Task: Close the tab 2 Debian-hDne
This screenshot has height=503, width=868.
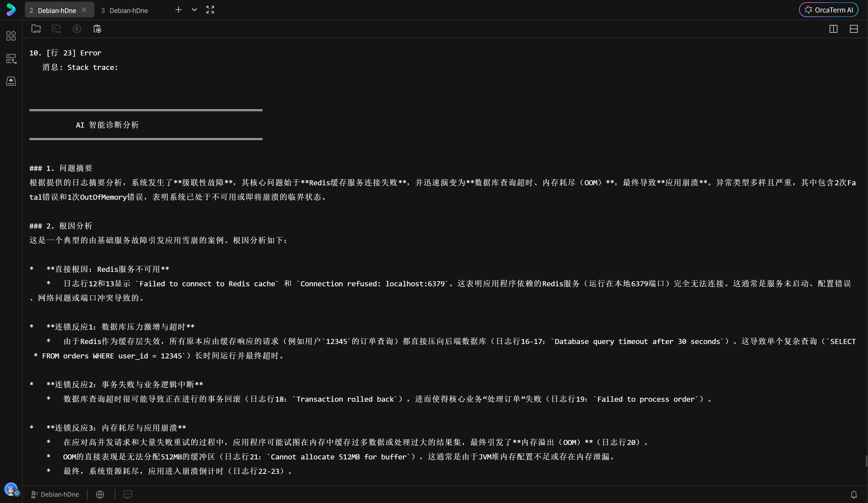Action: [x=84, y=10]
